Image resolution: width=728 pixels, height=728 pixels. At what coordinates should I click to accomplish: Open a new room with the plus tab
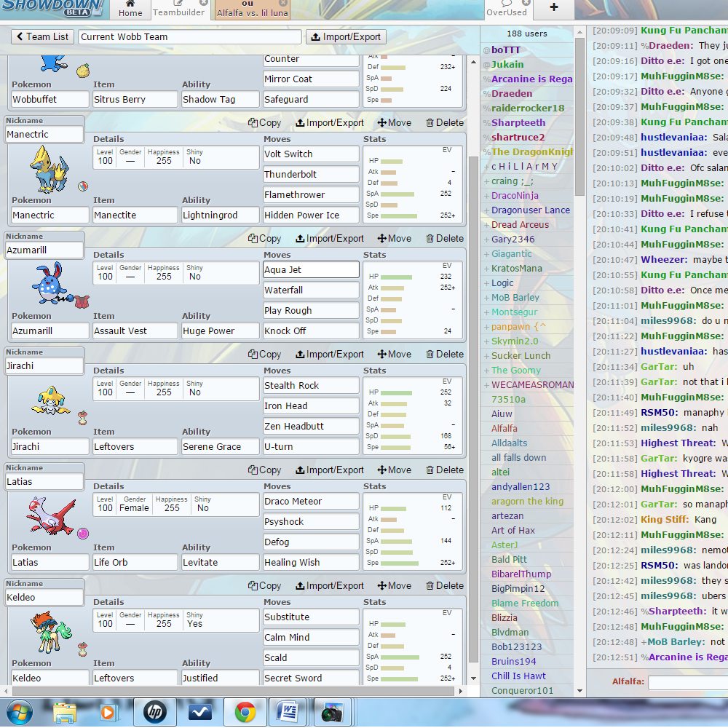(553, 7)
